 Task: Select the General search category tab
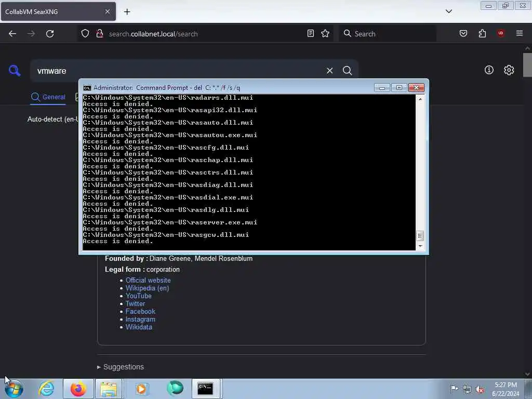48,97
